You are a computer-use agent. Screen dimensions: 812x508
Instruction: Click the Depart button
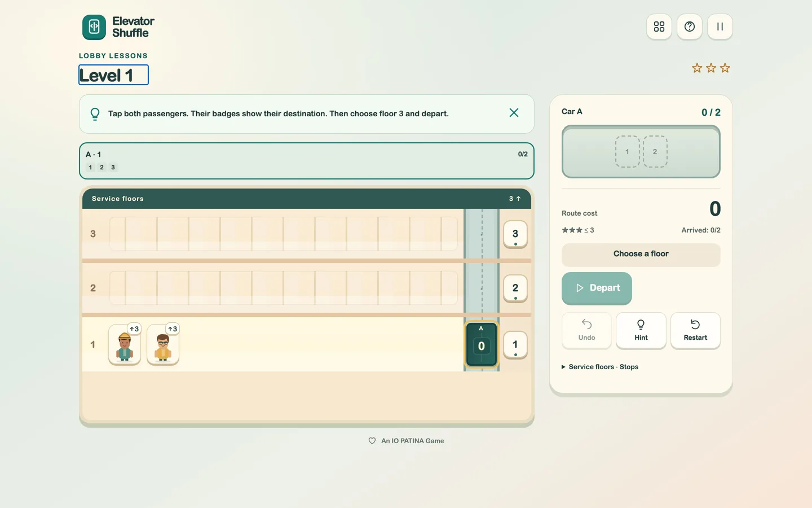pos(597,288)
